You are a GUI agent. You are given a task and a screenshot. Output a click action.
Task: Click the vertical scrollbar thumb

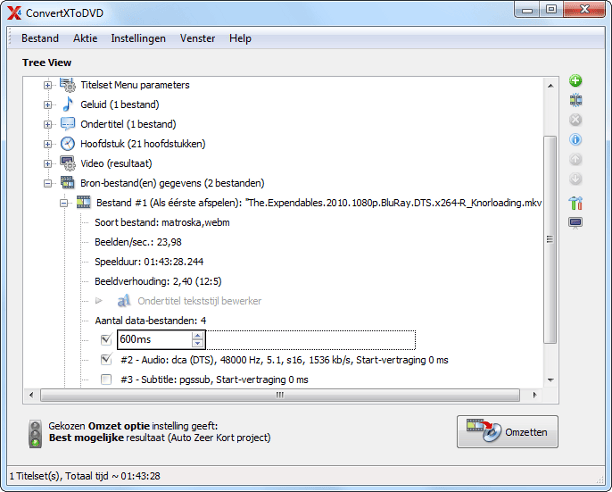[550, 239]
